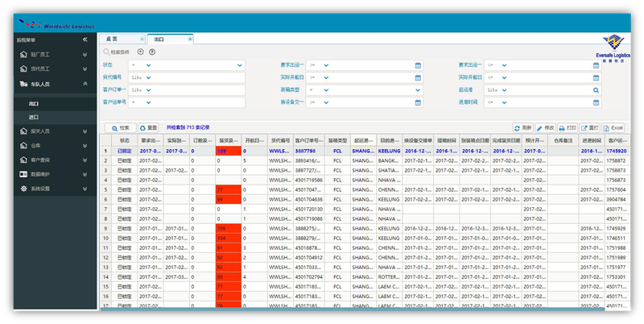The height and width of the screenshot is (324, 644).
Task: Open the calendar for 实际开船日 <= field
Action: [x=596, y=77]
